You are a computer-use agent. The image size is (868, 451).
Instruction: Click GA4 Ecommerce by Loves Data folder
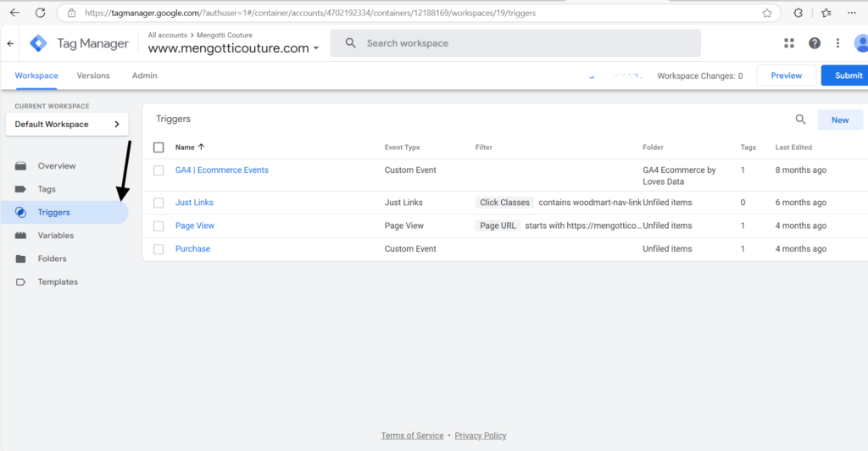click(679, 176)
